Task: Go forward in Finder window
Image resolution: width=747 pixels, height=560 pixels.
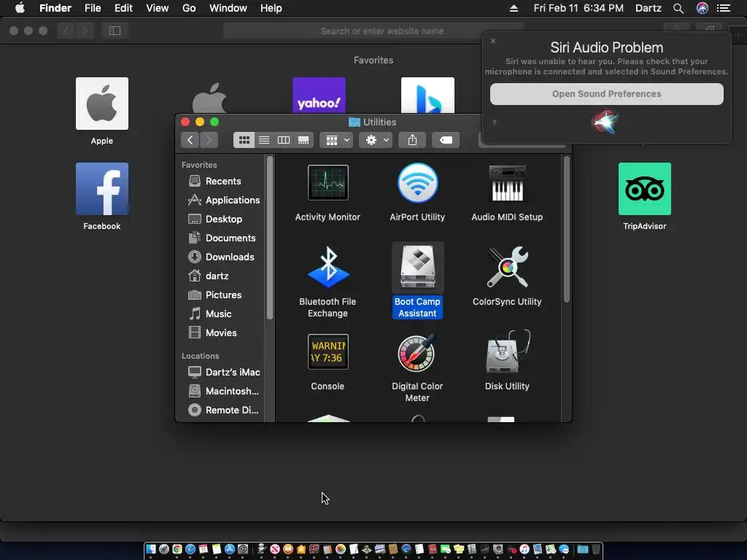Action: (209, 140)
